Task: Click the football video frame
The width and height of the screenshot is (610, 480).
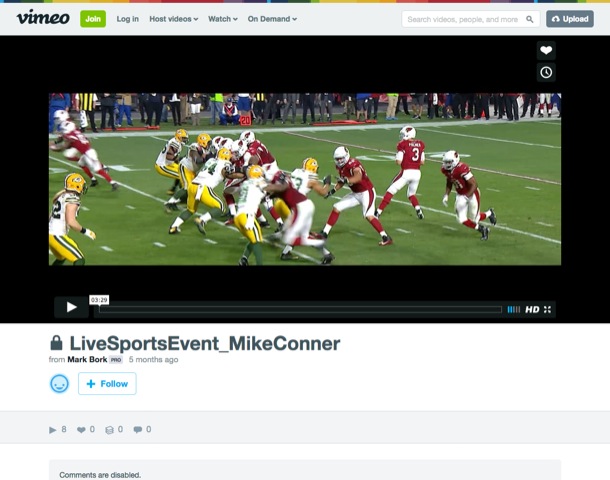Action: 305,179
